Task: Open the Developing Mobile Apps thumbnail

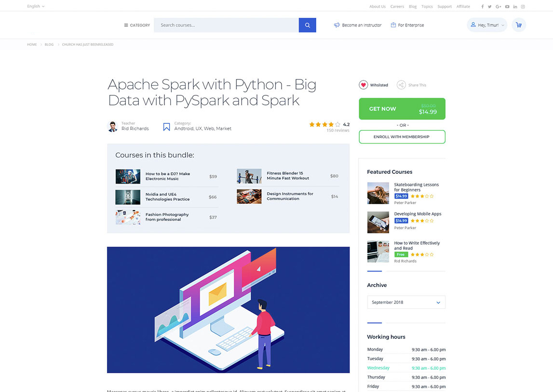Action: coord(378,222)
